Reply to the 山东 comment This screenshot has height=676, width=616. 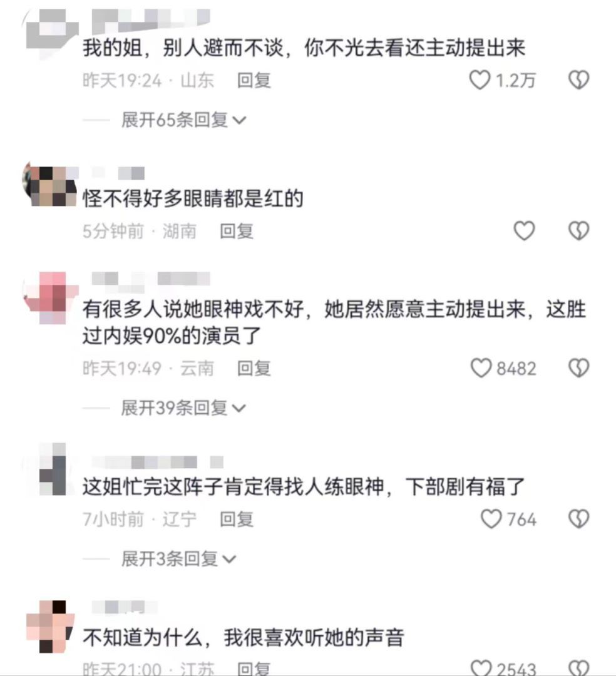[254, 80]
